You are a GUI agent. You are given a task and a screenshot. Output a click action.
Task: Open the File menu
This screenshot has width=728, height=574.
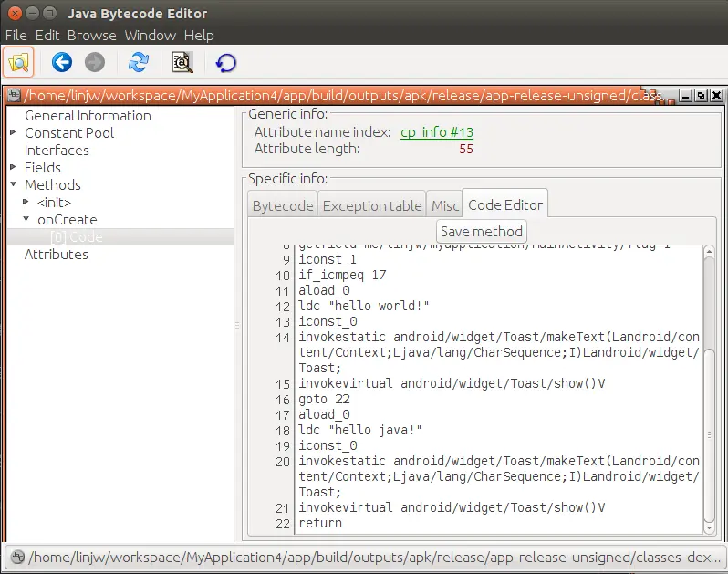pos(16,36)
